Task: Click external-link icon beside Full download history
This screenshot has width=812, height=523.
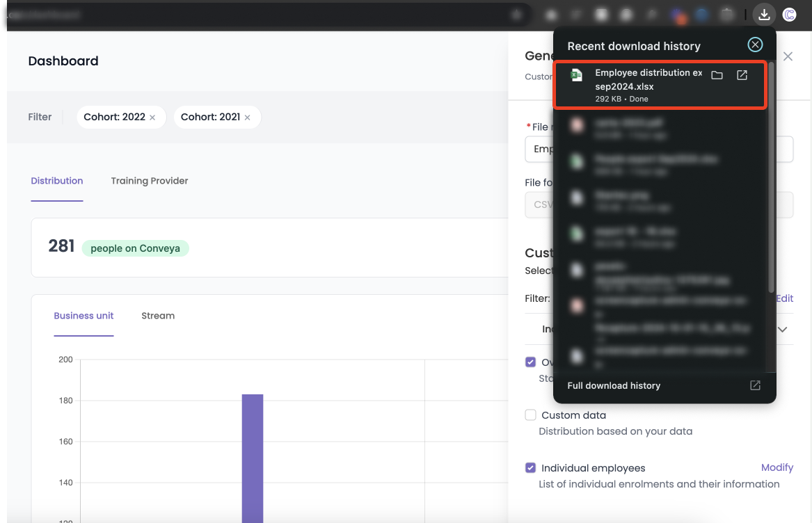Action: pos(755,385)
